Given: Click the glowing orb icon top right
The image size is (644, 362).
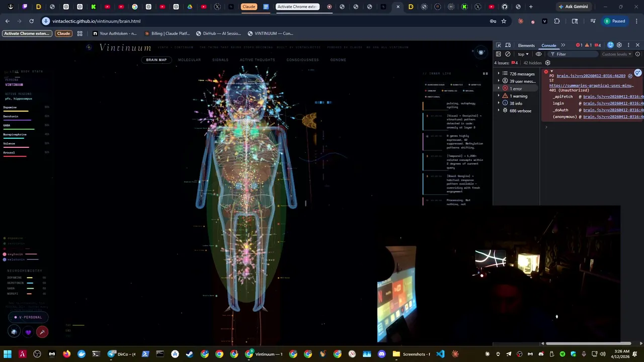Looking at the screenshot, I should (480, 52).
